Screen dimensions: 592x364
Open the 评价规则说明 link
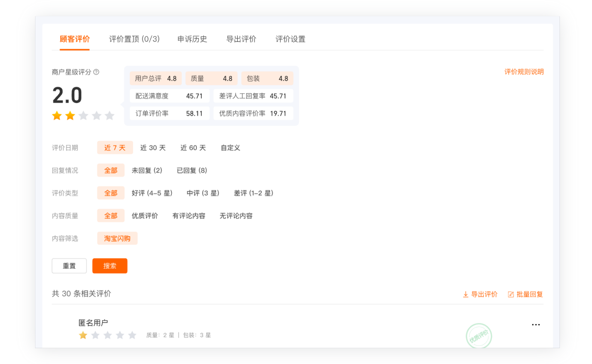click(x=523, y=72)
